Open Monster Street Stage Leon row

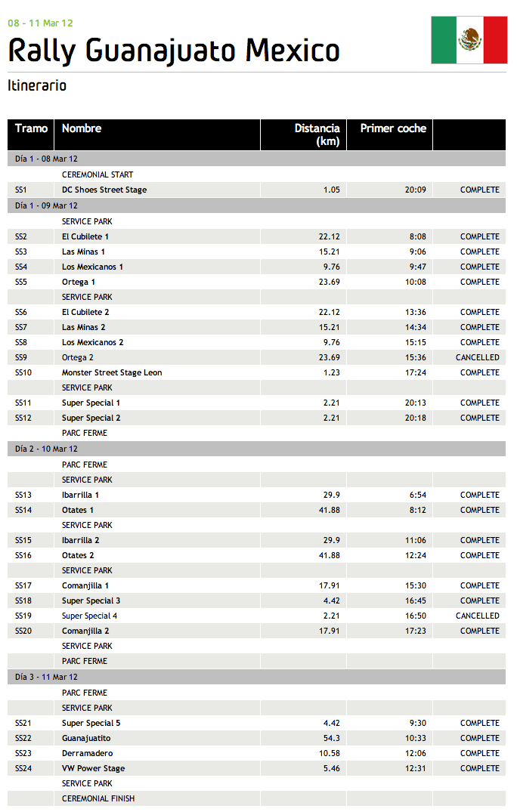click(112, 372)
